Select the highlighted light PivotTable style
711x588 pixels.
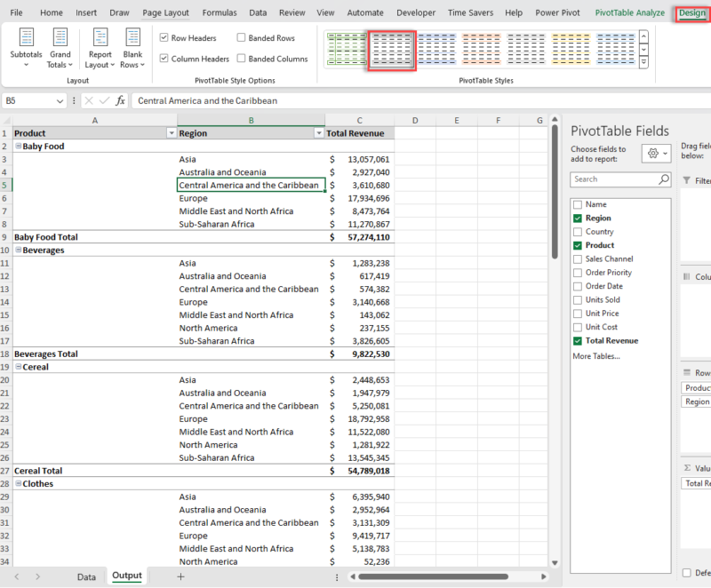point(391,50)
